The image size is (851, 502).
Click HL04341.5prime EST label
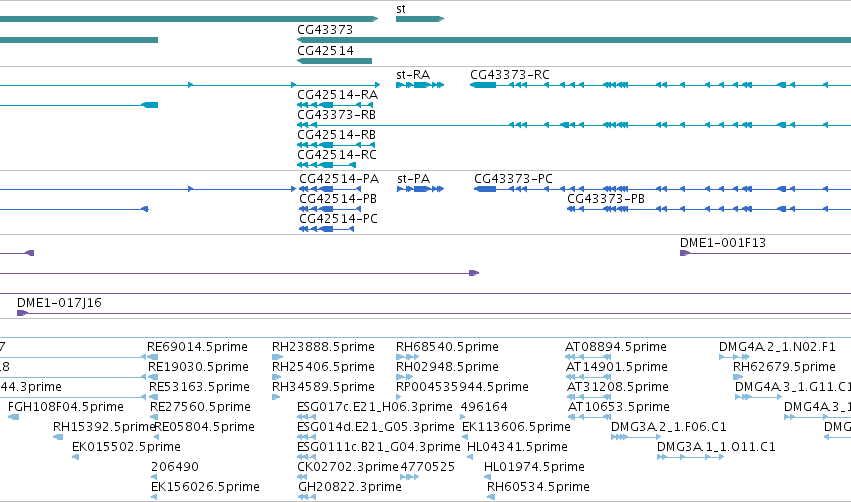[x=518, y=447]
